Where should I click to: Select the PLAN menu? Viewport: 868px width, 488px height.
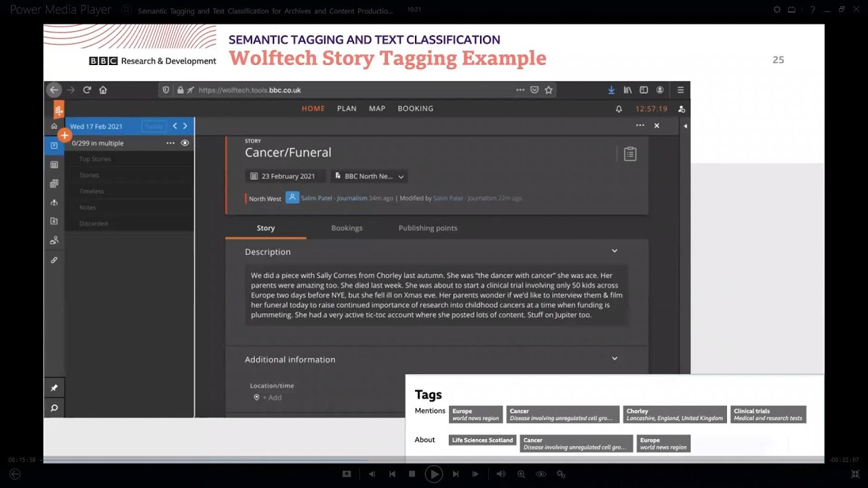(347, 108)
